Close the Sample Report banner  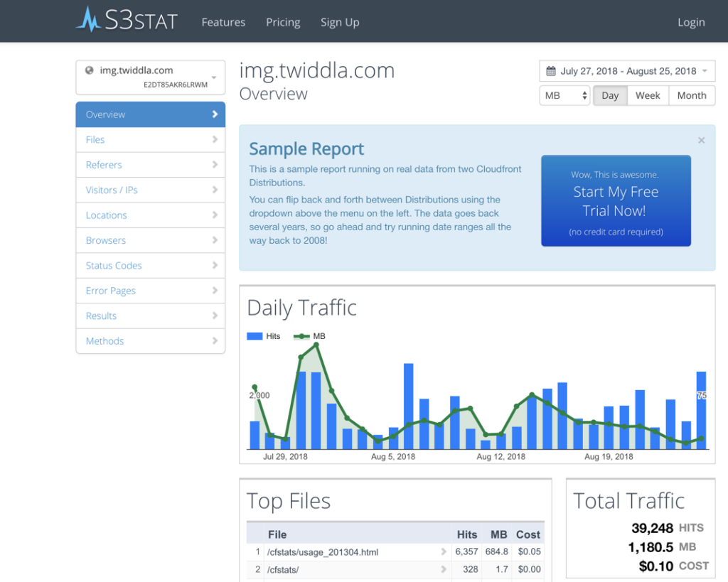pos(702,140)
